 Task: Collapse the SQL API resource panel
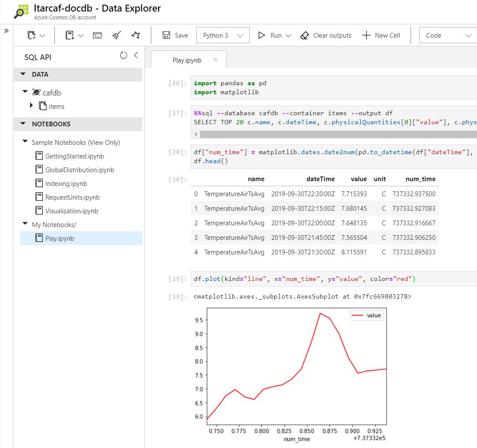[136, 55]
